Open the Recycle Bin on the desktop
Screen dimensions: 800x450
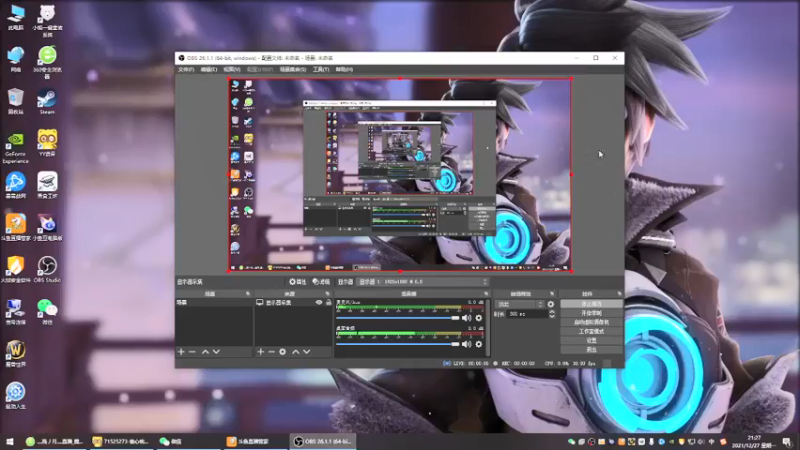15,102
